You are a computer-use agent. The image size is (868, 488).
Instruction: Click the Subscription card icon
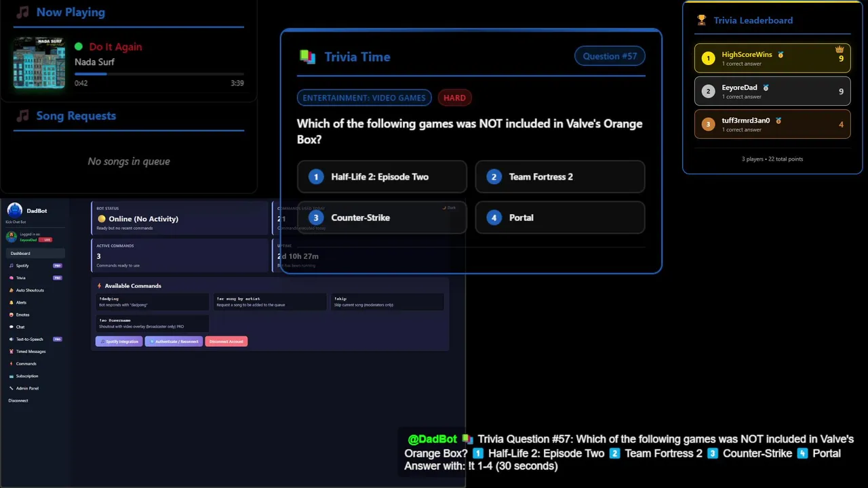pyautogui.click(x=11, y=376)
